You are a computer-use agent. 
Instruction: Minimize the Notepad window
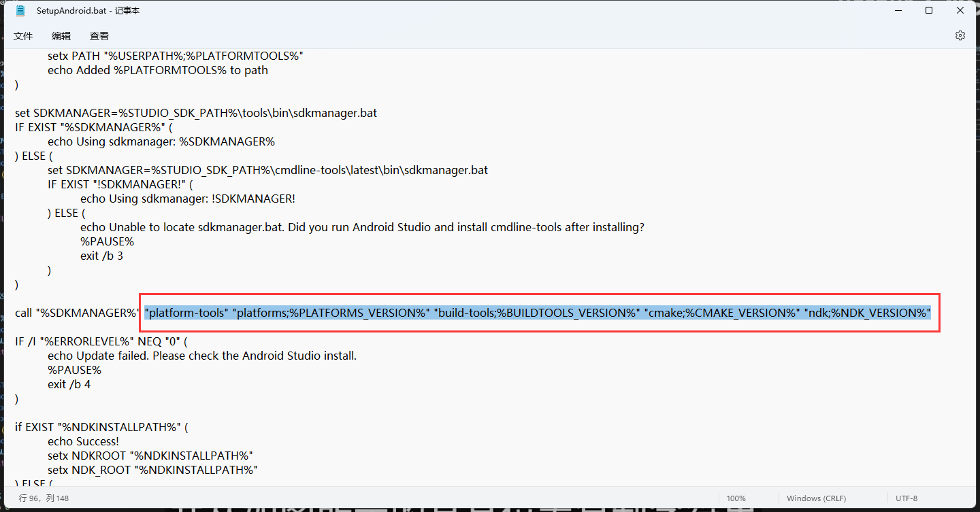pyautogui.click(x=897, y=10)
